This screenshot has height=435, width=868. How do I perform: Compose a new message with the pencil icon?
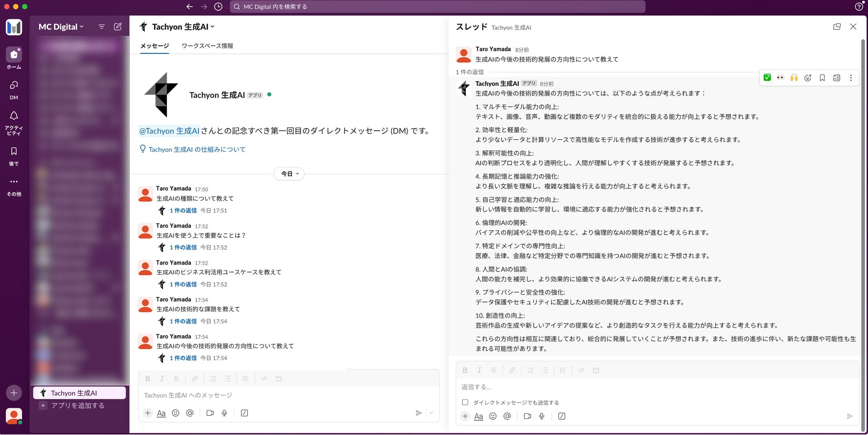[x=118, y=27]
